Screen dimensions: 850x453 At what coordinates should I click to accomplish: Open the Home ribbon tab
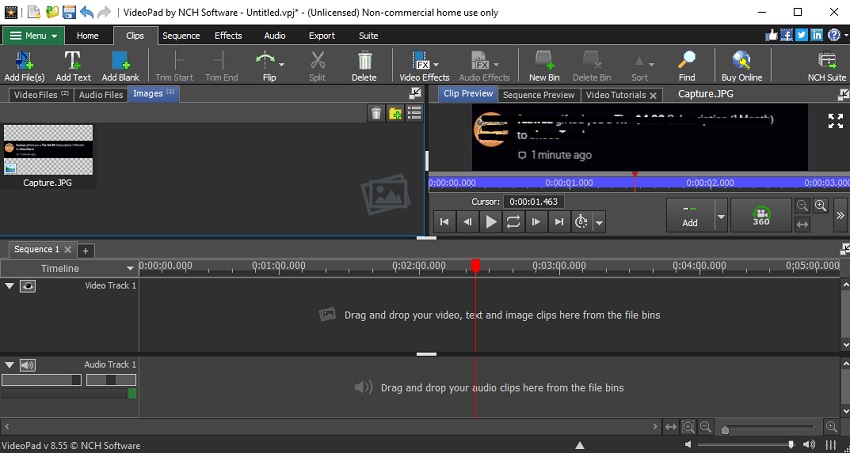87,36
